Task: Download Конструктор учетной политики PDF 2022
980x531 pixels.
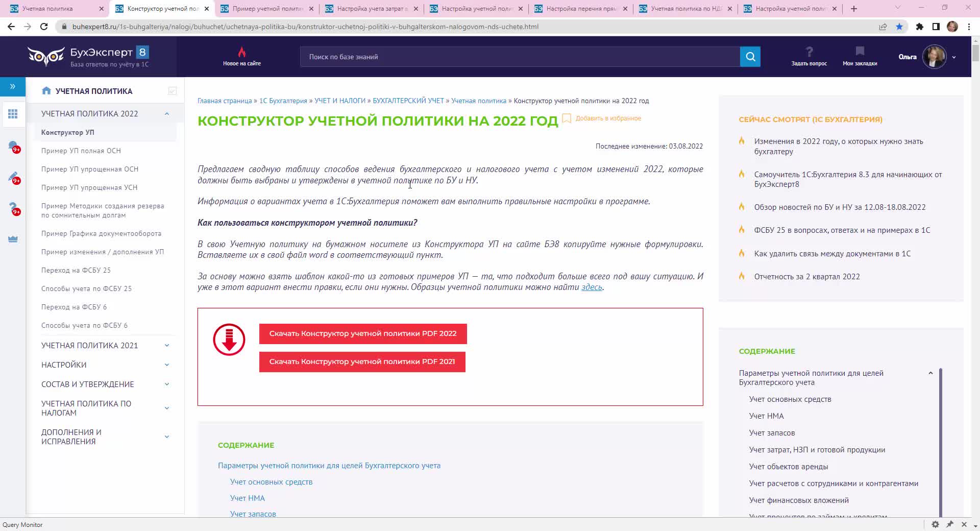Action: (x=362, y=333)
